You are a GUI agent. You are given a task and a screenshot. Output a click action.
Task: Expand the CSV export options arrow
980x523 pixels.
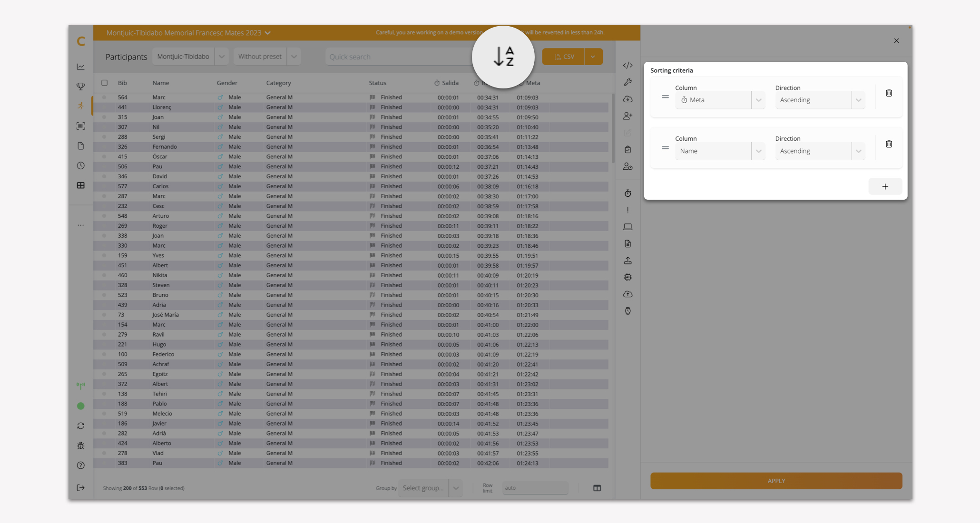pos(593,57)
